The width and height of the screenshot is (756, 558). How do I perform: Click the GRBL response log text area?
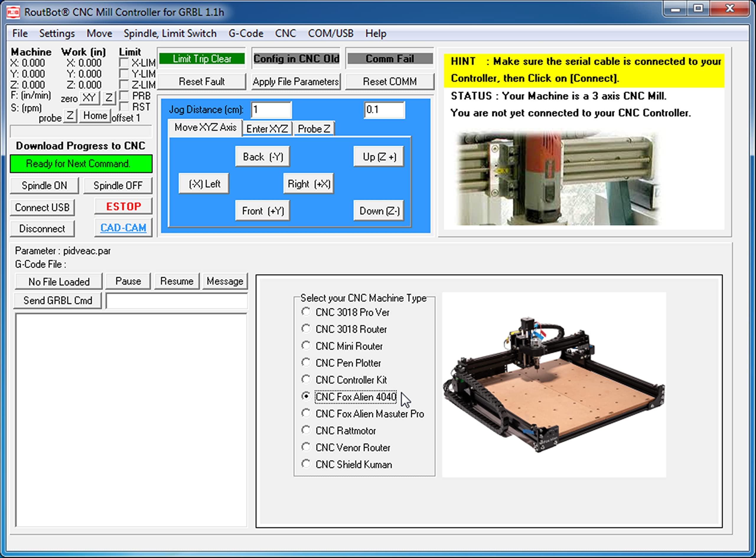131,420
